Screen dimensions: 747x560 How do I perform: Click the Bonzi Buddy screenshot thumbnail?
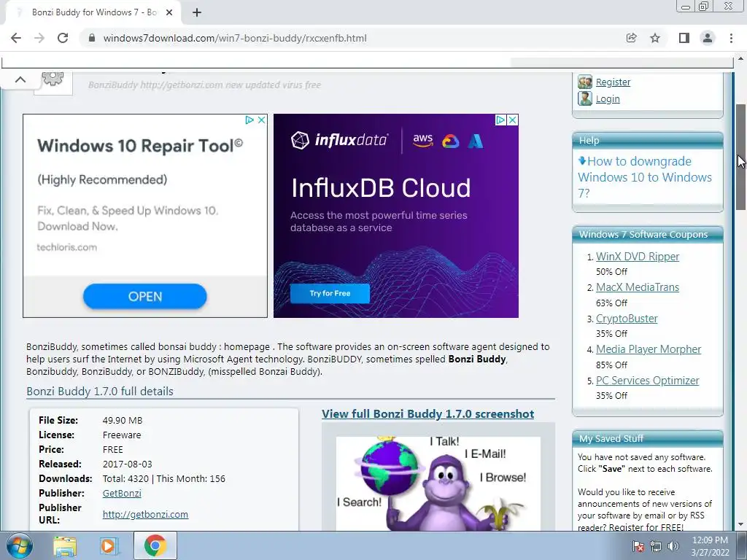[x=438, y=483]
